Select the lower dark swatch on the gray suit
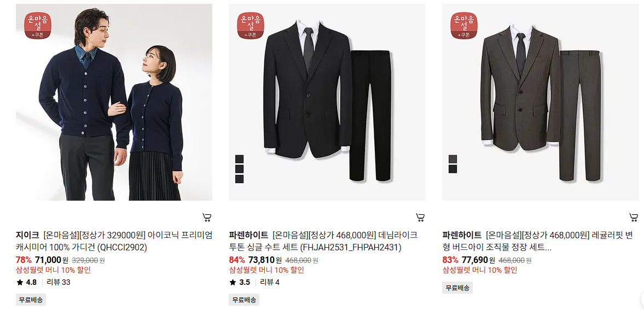 (452, 169)
